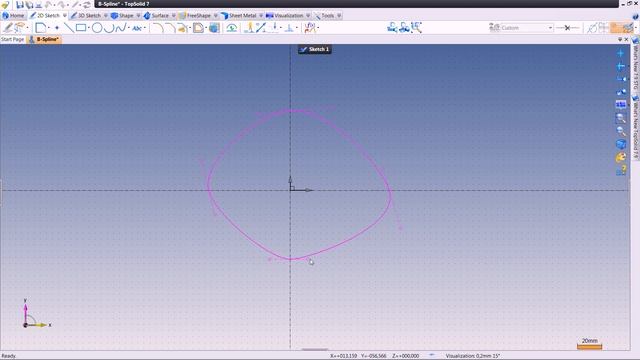Switch to the Start Page document tab

pyautogui.click(x=12, y=40)
